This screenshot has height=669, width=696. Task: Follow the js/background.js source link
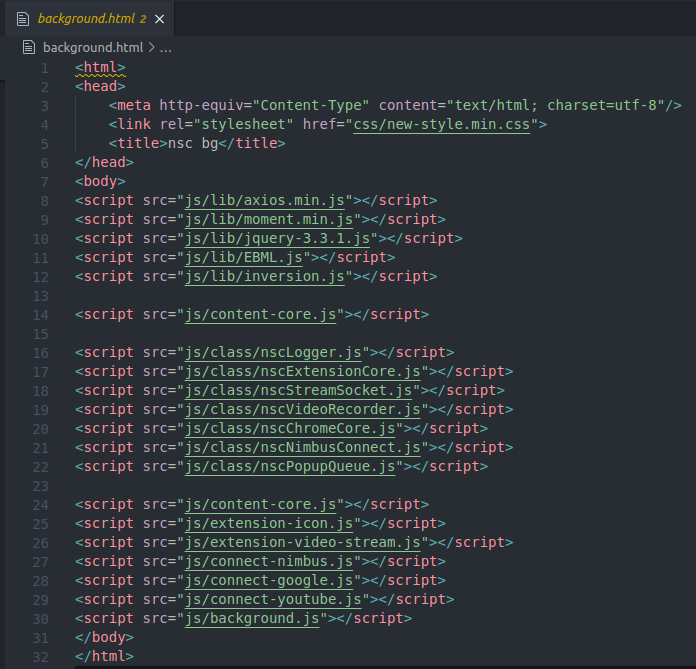pyautogui.click(x=252, y=618)
